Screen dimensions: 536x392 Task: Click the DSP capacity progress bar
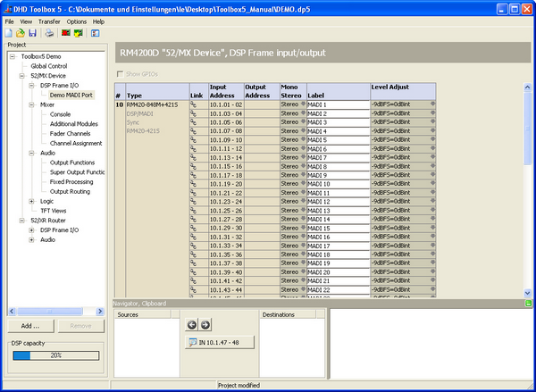coord(57,354)
